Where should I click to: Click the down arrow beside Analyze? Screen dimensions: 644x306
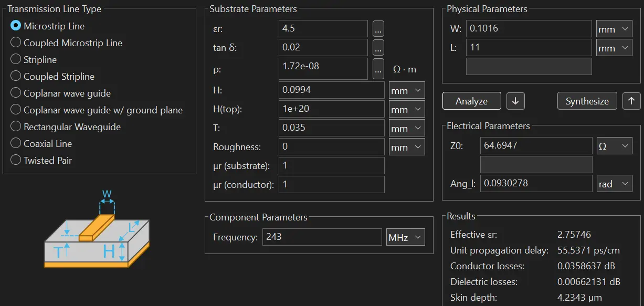pyautogui.click(x=515, y=101)
